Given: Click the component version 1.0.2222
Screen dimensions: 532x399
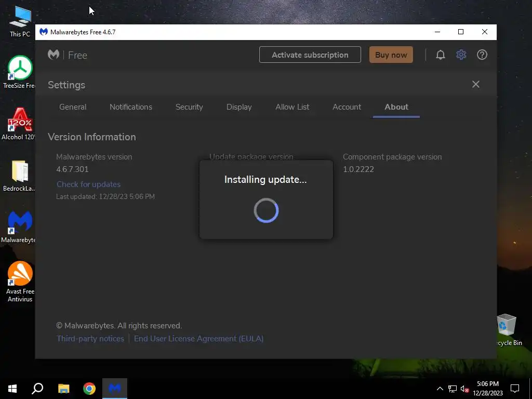Looking at the screenshot, I should 358,169.
